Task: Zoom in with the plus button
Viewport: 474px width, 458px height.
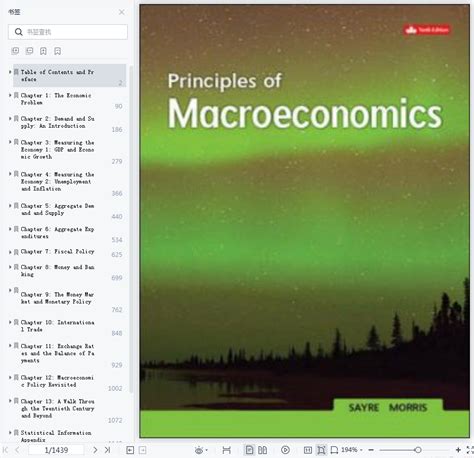Action: click(458, 450)
